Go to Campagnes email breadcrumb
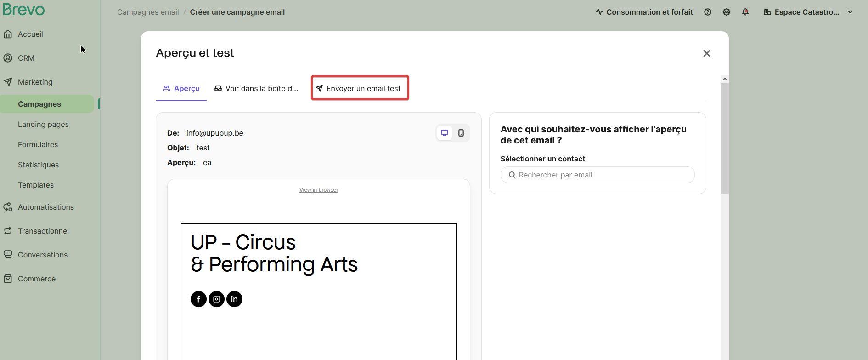 [x=148, y=12]
